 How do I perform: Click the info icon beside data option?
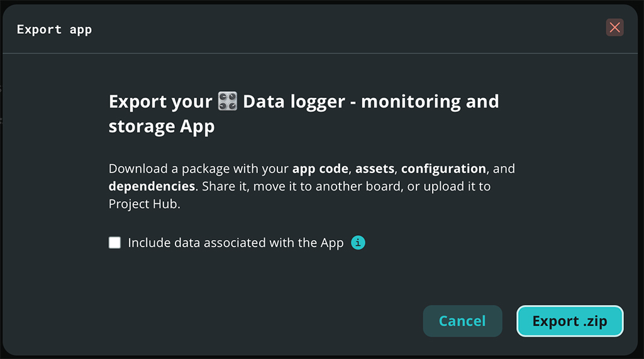point(358,243)
